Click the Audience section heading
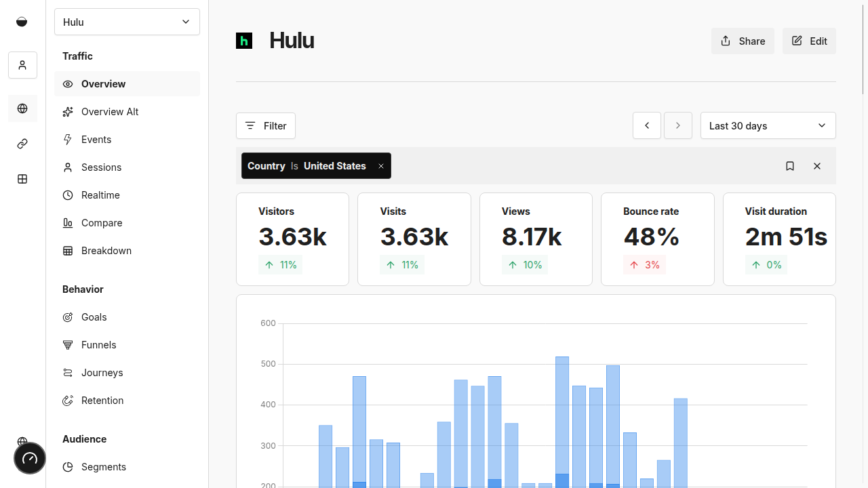This screenshot has width=868, height=488. pos(84,439)
